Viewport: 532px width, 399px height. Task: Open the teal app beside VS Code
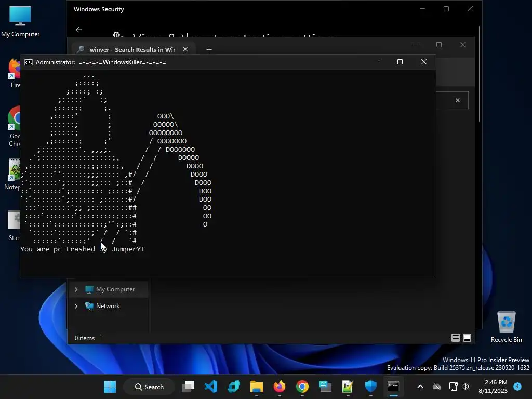[234, 387]
